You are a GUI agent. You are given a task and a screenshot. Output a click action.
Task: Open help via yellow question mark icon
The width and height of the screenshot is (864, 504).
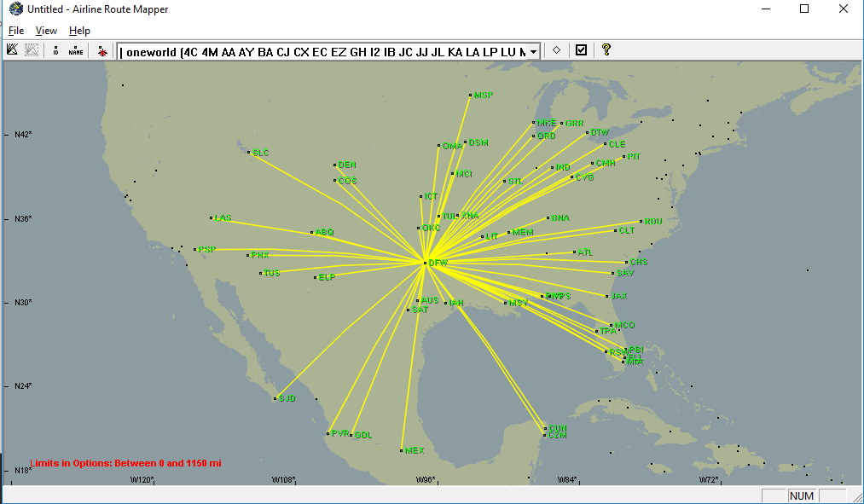click(x=606, y=50)
